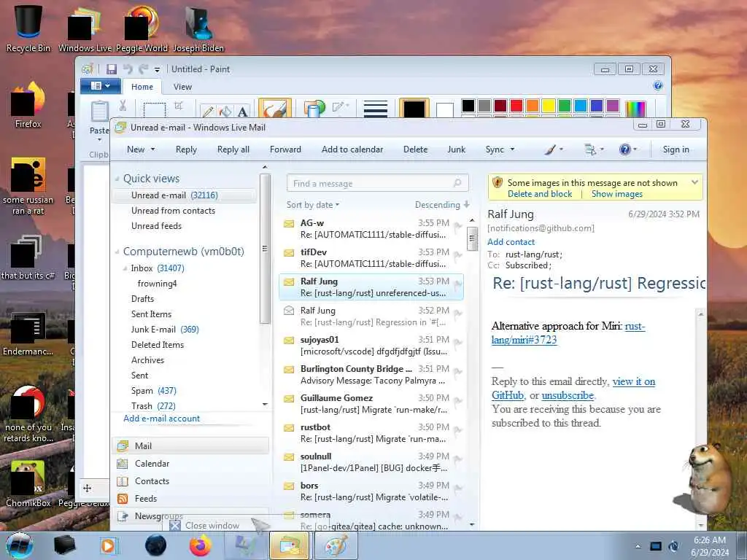Click Reply all in the mail toolbar
Image resolution: width=747 pixels, height=560 pixels.
[233, 149]
